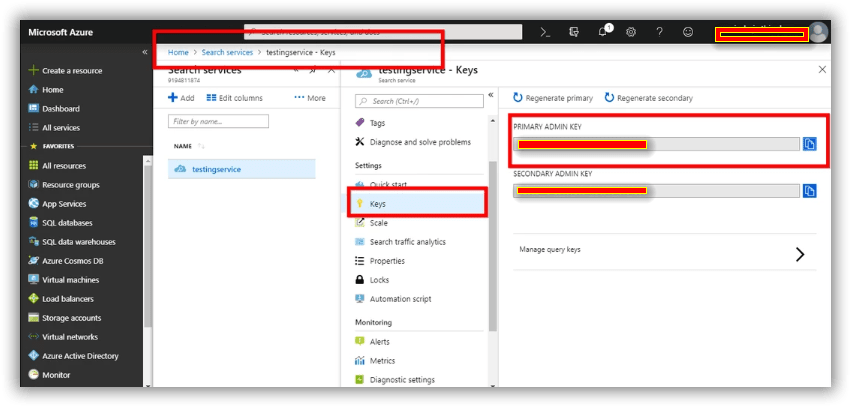Screen dimensions: 851x407
Task: Open Resource groups
Action: 63,185
